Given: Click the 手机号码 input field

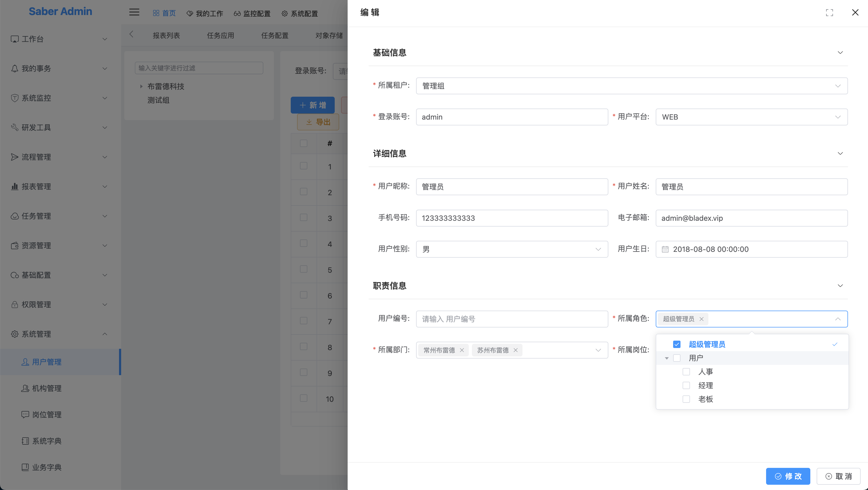Looking at the screenshot, I should pos(512,218).
